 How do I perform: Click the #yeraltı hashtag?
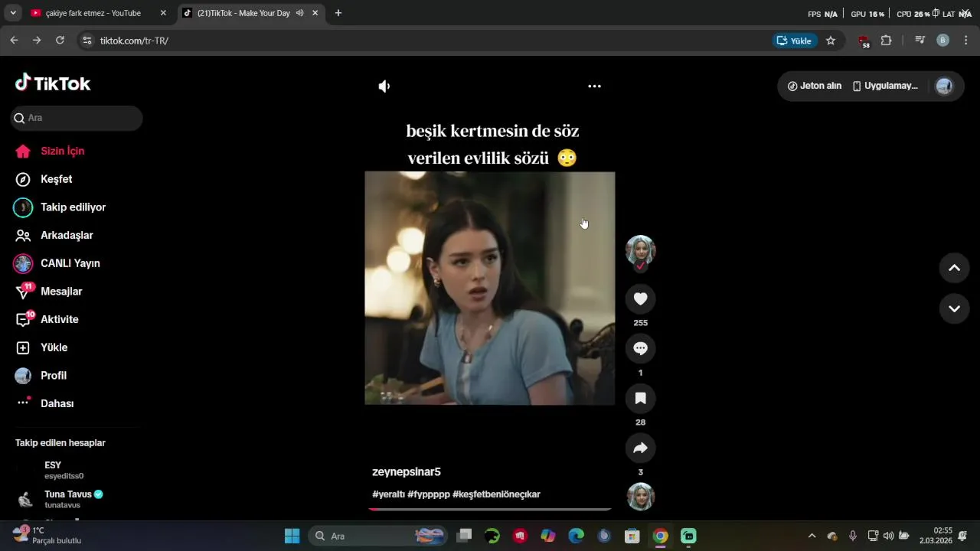click(388, 494)
